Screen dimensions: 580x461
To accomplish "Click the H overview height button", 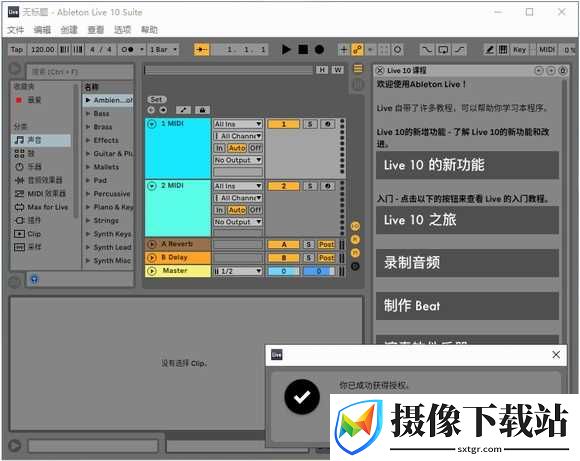I will pyautogui.click(x=322, y=70).
